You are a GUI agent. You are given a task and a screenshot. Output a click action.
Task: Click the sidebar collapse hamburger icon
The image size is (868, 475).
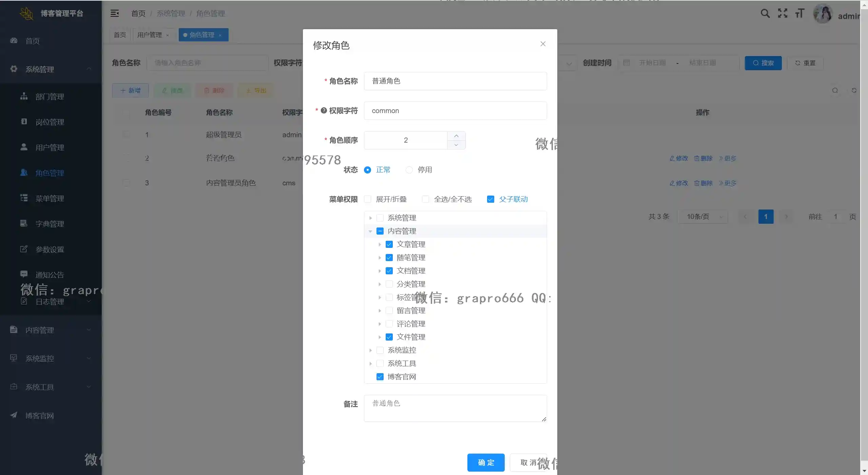pyautogui.click(x=115, y=13)
